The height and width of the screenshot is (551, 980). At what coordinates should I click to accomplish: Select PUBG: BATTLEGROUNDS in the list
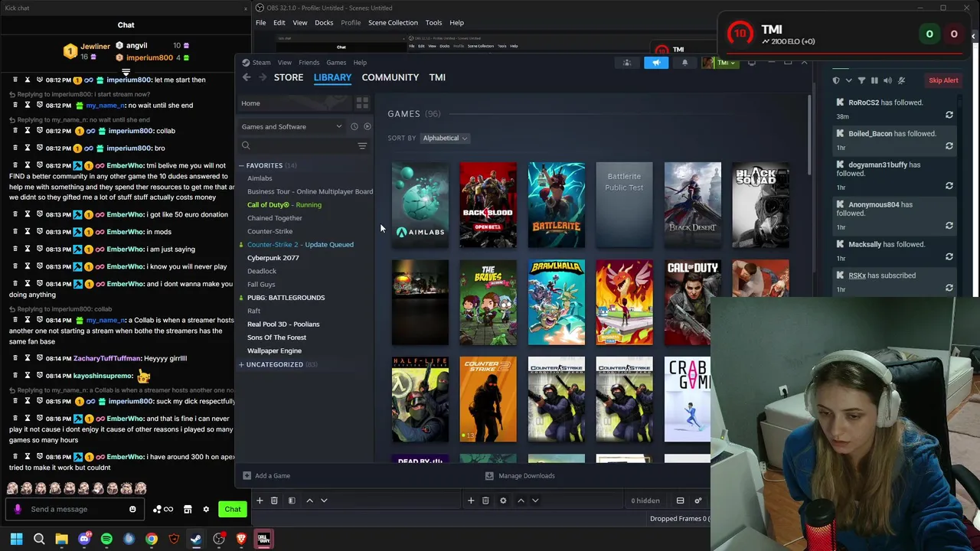point(286,298)
